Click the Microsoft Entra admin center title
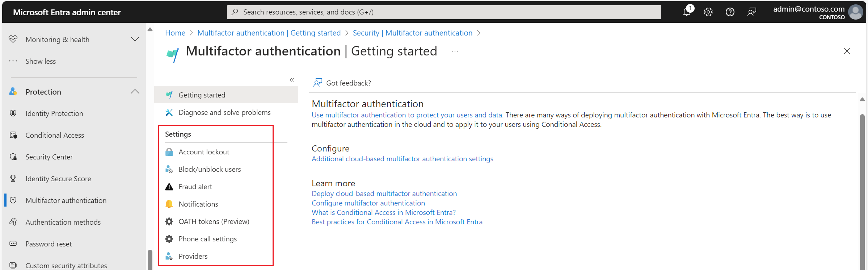 coord(67,12)
